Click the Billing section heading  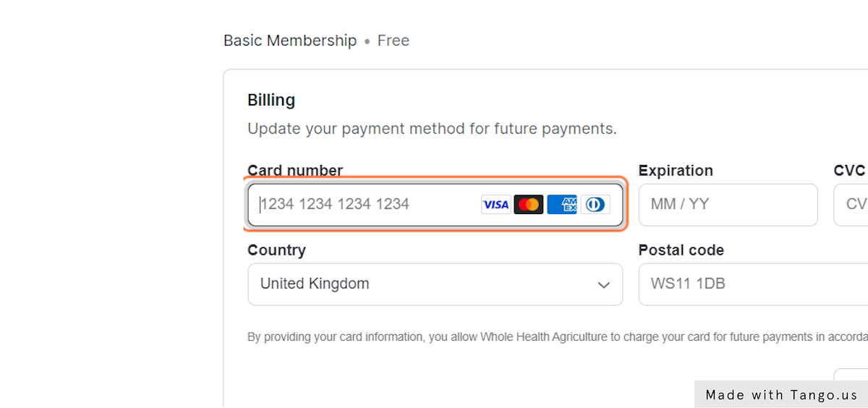[271, 100]
